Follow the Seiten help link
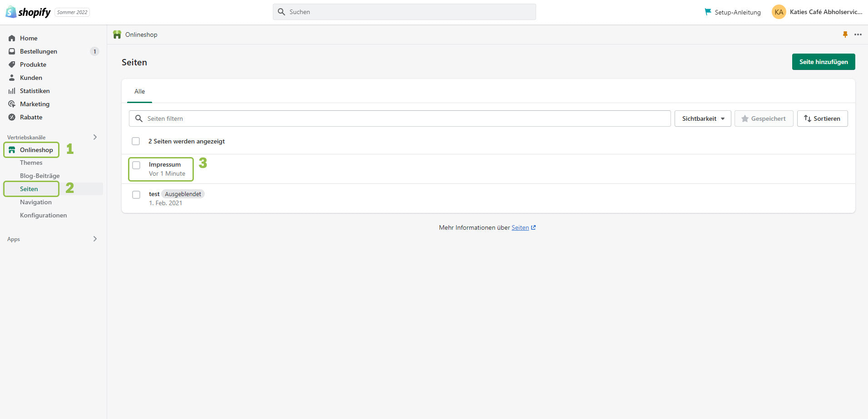 click(x=520, y=227)
